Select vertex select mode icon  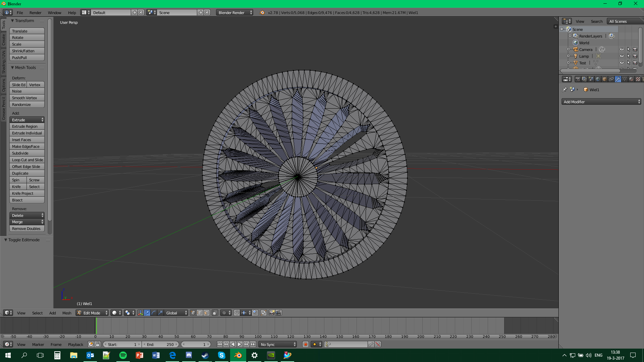(x=193, y=313)
